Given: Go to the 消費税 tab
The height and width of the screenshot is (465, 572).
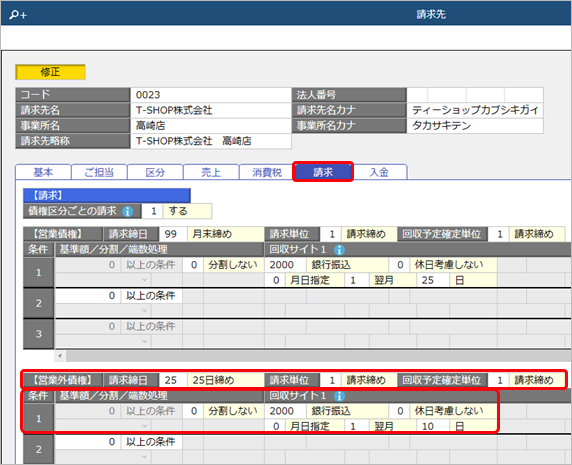Looking at the screenshot, I should click(x=267, y=172).
